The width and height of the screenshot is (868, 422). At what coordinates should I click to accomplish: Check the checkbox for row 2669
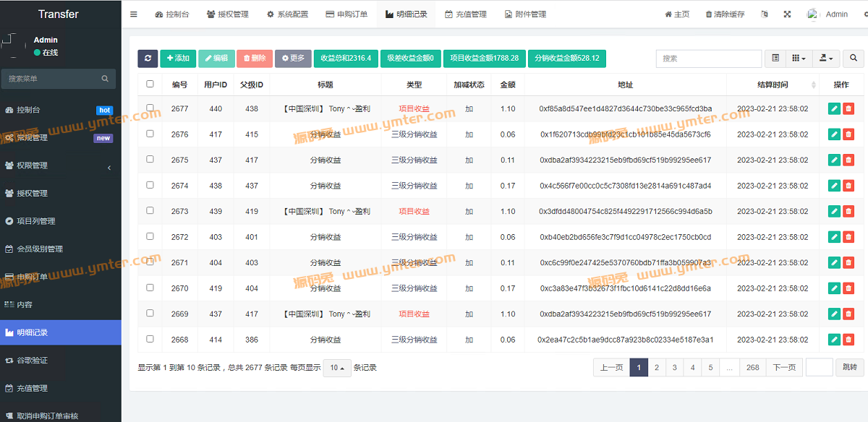[x=150, y=313]
